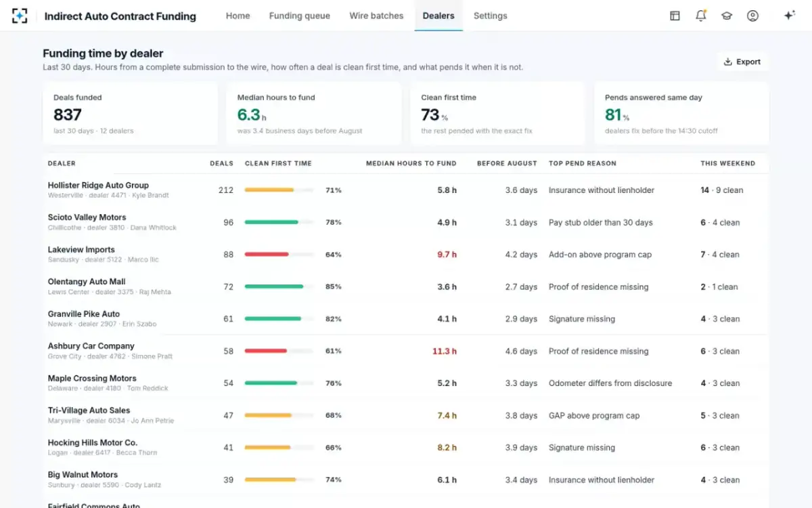
Task: Click the 11.3 h median hours value
Action: (445, 352)
